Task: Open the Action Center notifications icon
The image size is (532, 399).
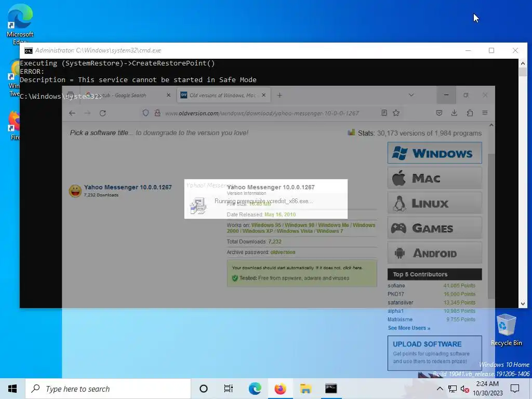Action: pyautogui.click(x=515, y=389)
